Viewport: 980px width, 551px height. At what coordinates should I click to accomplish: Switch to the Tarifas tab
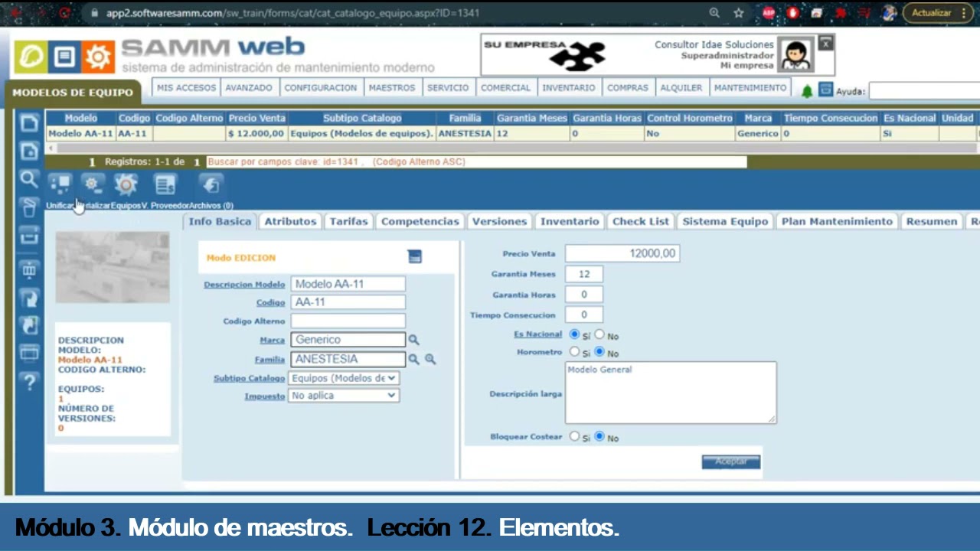pos(349,221)
